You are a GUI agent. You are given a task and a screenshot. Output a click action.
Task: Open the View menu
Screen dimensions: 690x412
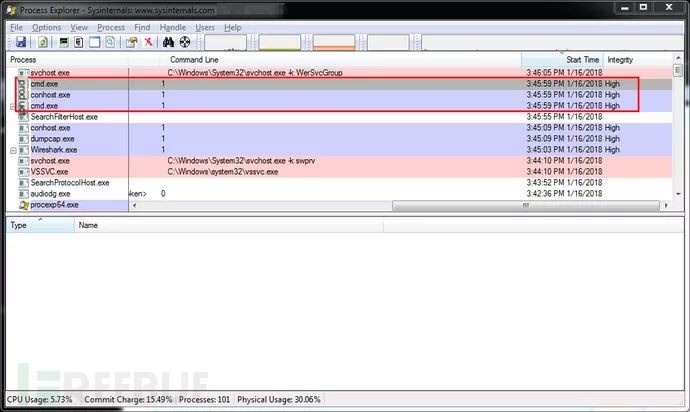pyautogui.click(x=79, y=27)
